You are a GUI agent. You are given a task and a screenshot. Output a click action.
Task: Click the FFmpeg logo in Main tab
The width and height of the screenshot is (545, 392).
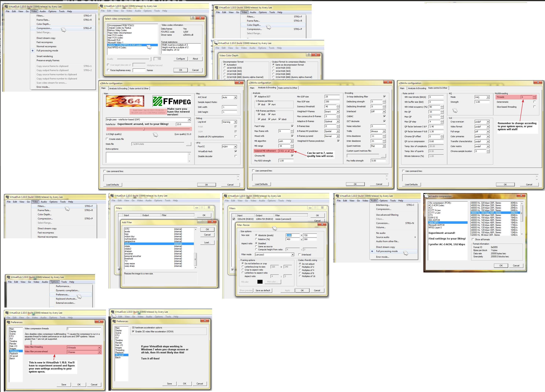[171, 101]
